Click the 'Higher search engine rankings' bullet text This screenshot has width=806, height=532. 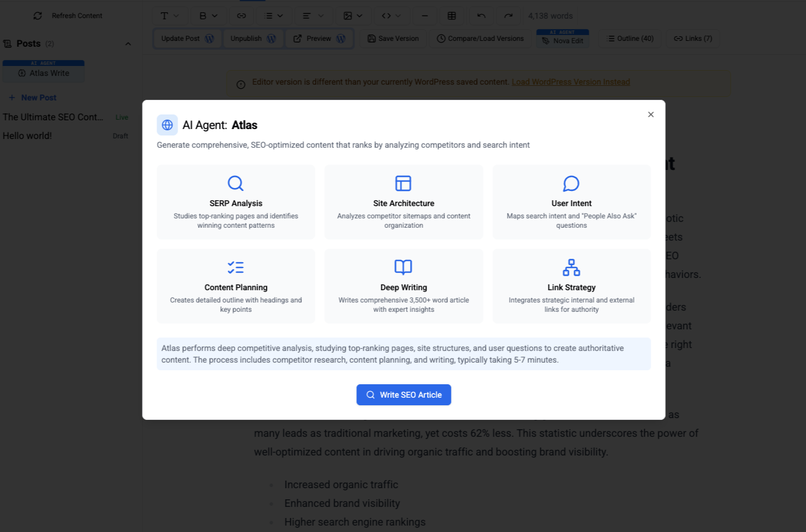click(355, 522)
